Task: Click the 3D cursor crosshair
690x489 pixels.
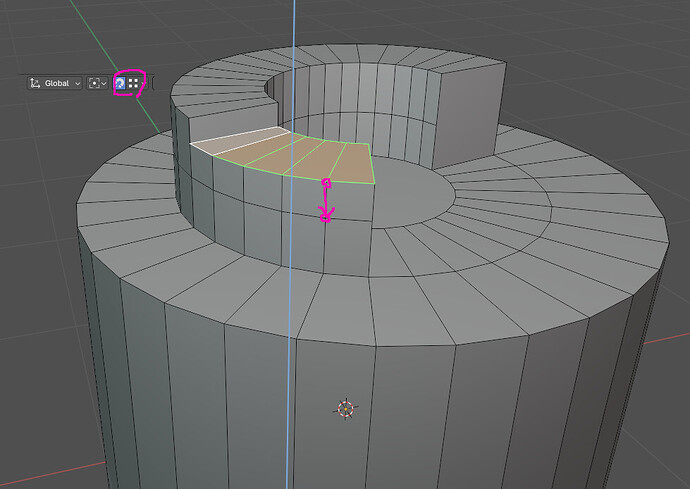Action: pyautogui.click(x=345, y=409)
